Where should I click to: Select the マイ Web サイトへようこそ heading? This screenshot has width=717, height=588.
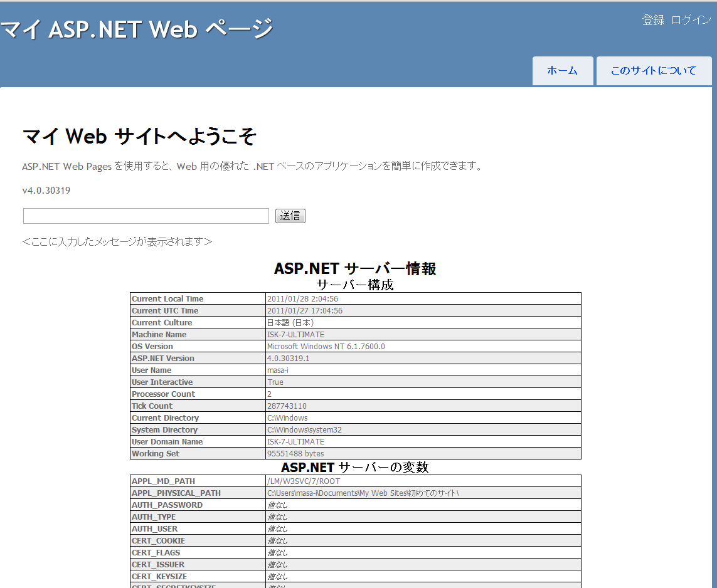pyautogui.click(x=139, y=136)
